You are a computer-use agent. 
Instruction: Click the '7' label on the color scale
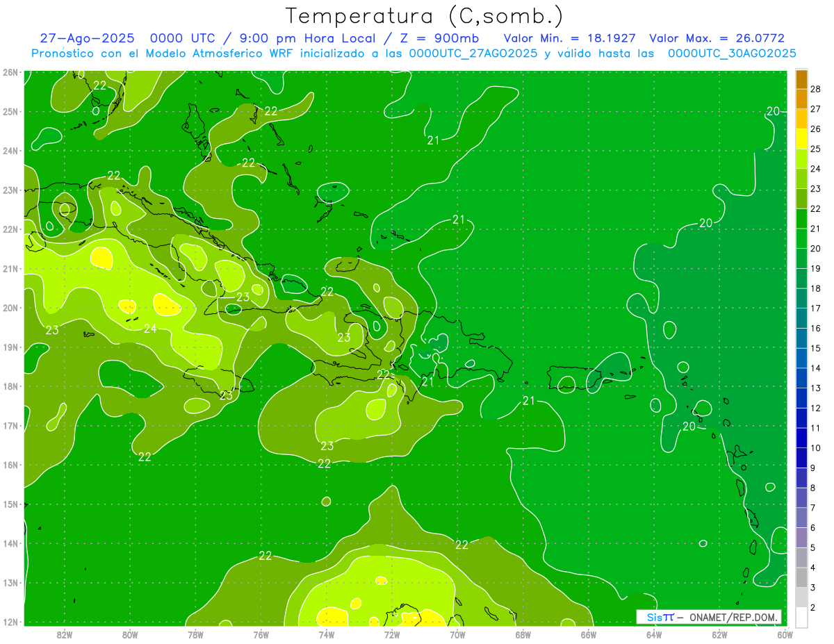[813, 508]
